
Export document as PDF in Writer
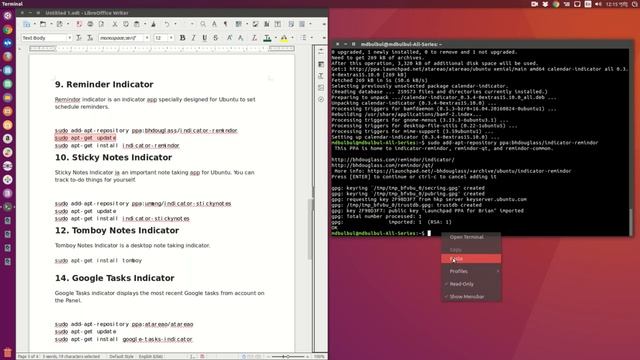pos(79,24)
